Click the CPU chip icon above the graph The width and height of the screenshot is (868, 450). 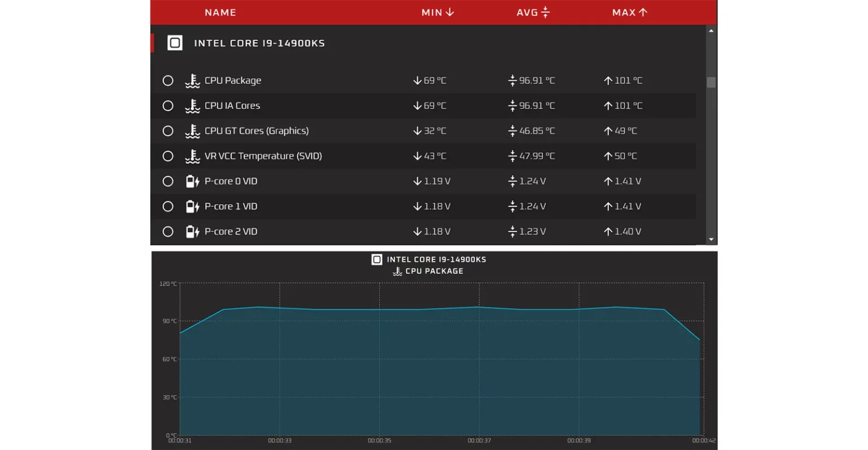(x=376, y=259)
